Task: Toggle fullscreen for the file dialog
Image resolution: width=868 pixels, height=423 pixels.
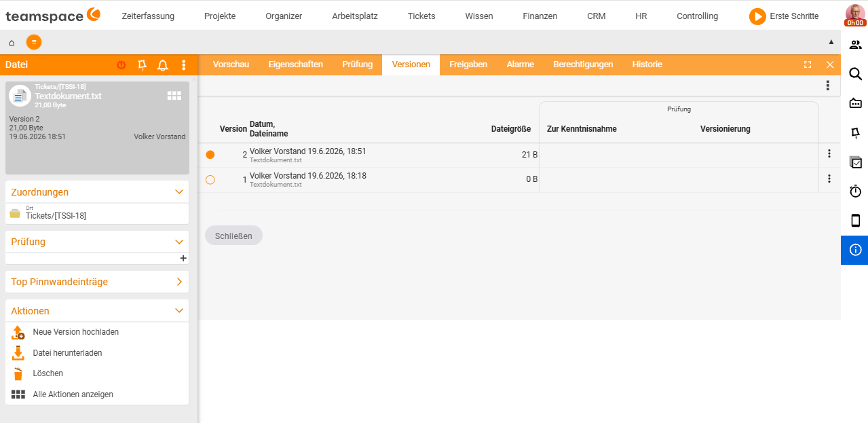Action: pyautogui.click(x=808, y=65)
